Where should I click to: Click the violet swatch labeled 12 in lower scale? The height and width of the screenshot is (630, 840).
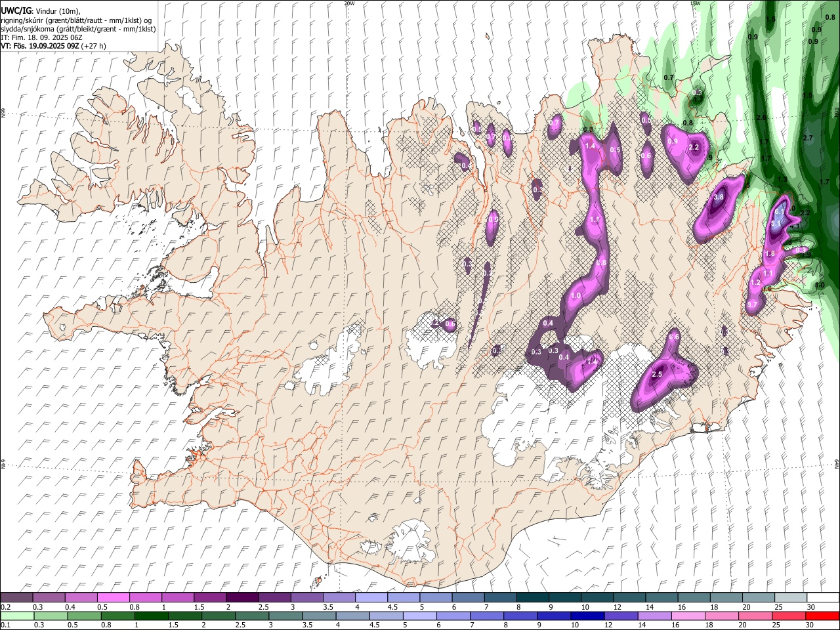pos(620,616)
